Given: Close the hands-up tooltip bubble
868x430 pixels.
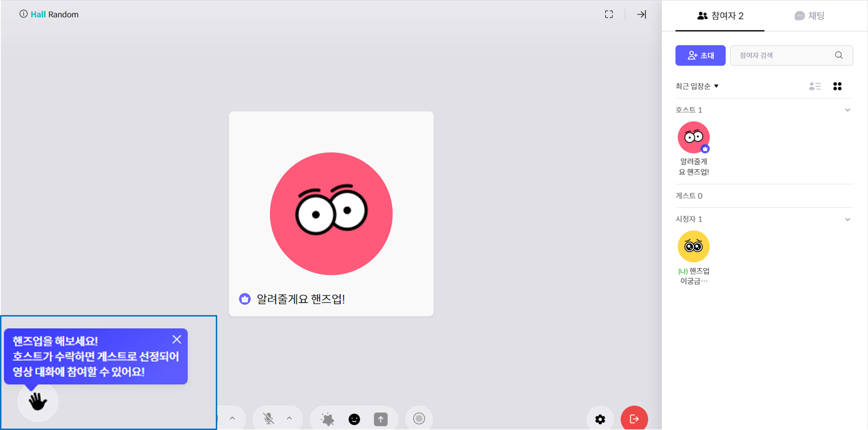Looking at the screenshot, I should (x=177, y=339).
